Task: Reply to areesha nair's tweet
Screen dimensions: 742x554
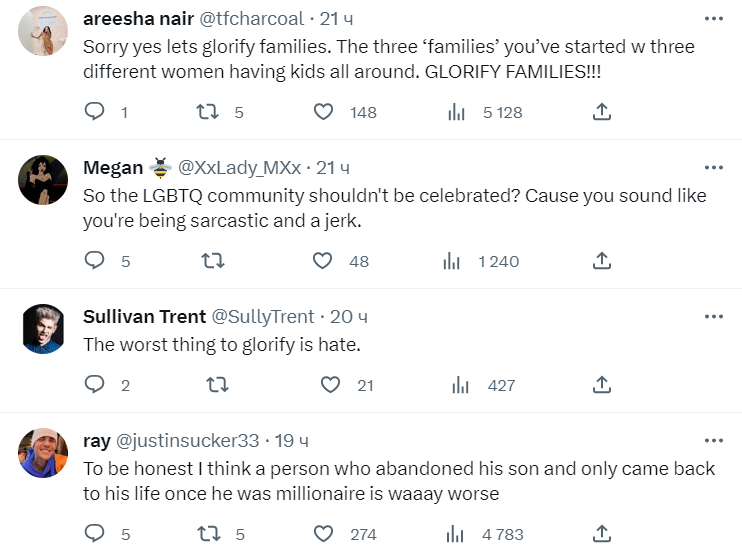Action: [x=95, y=112]
